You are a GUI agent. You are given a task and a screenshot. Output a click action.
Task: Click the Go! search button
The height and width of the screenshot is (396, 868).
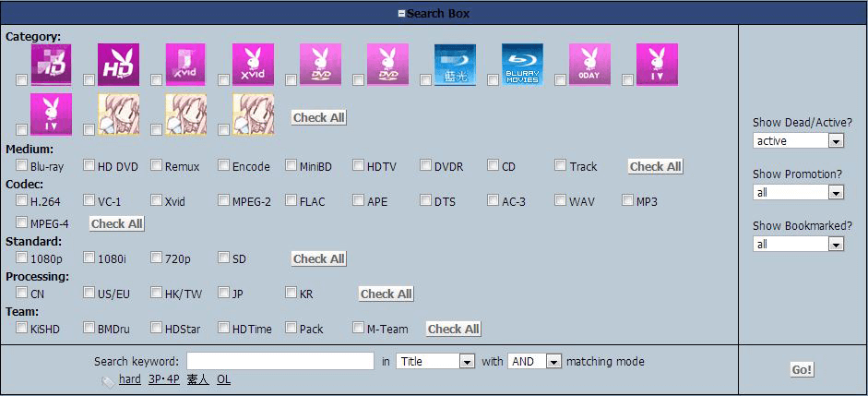click(x=803, y=370)
